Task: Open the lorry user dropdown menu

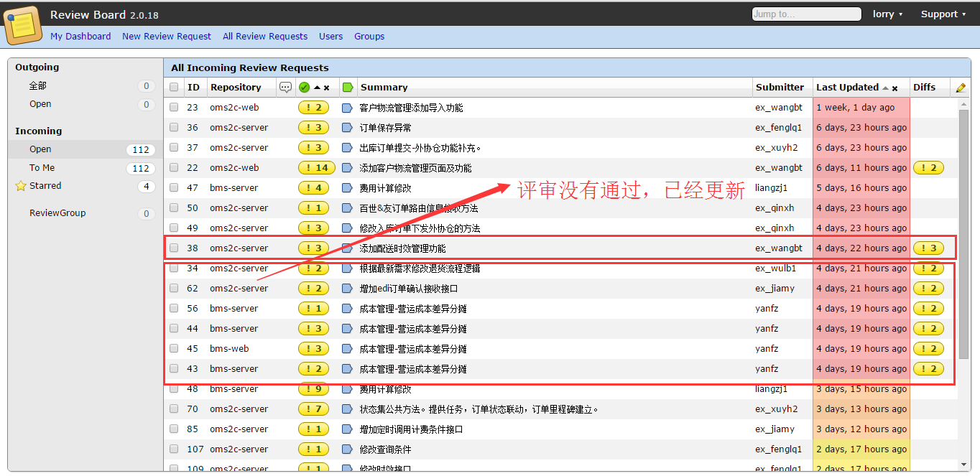Action: click(887, 14)
